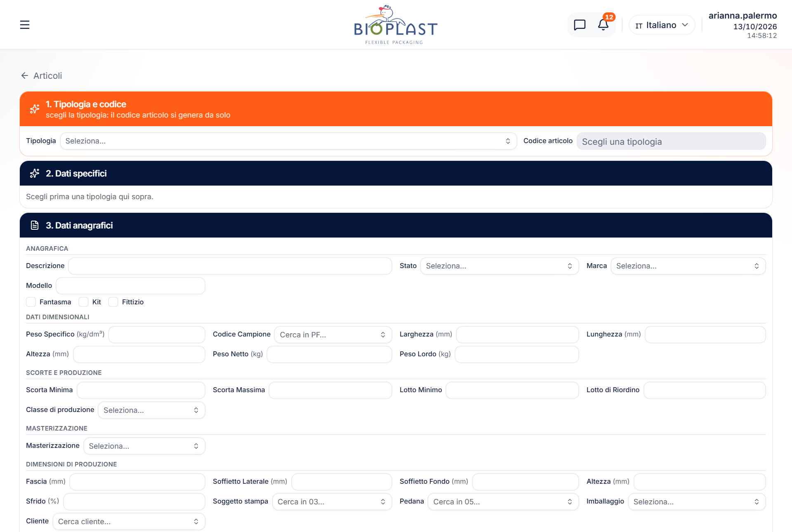Focus the Lunghezza input field
This screenshot has width=792, height=532.
705,335
